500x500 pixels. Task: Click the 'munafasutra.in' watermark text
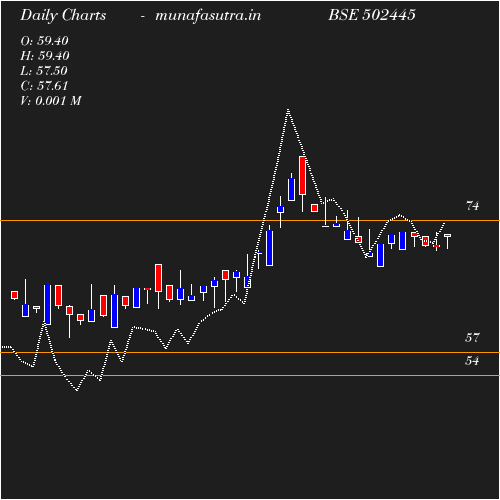click(x=208, y=16)
